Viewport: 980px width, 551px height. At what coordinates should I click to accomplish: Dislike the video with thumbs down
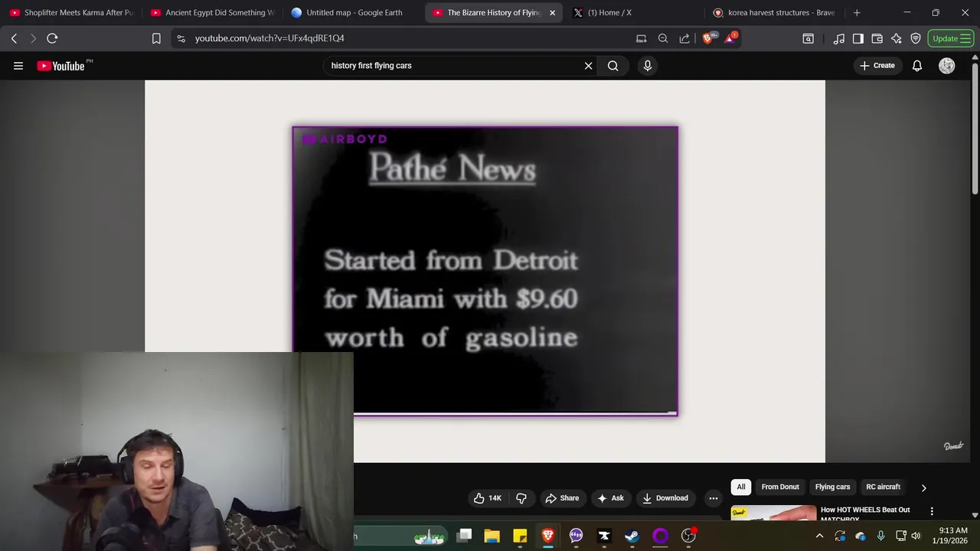521,498
